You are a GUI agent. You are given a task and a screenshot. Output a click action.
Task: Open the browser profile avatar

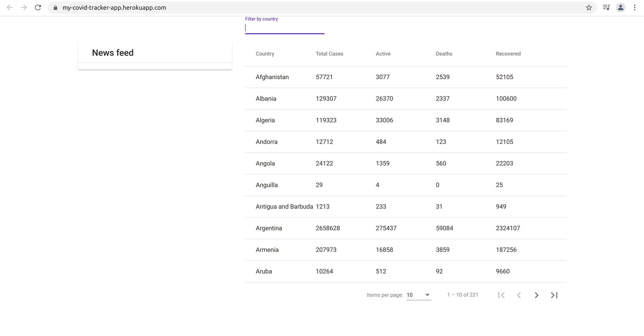click(x=620, y=7)
